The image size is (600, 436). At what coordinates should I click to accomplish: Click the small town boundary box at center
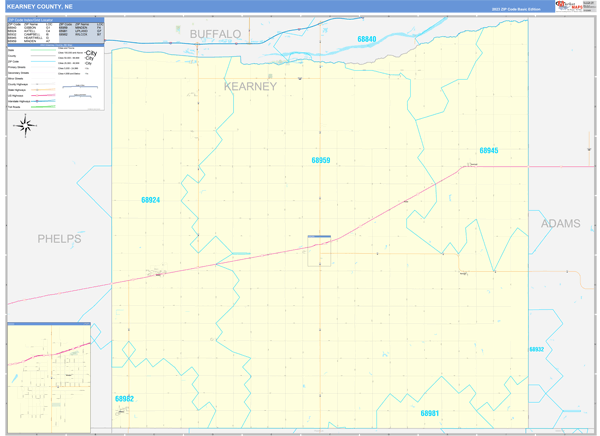tap(319, 251)
